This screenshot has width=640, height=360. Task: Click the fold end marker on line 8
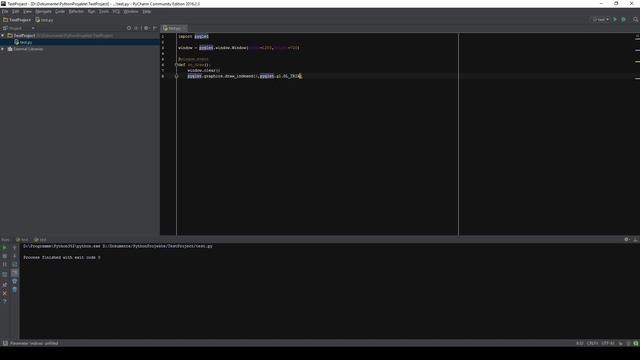pyautogui.click(x=177, y=76)
